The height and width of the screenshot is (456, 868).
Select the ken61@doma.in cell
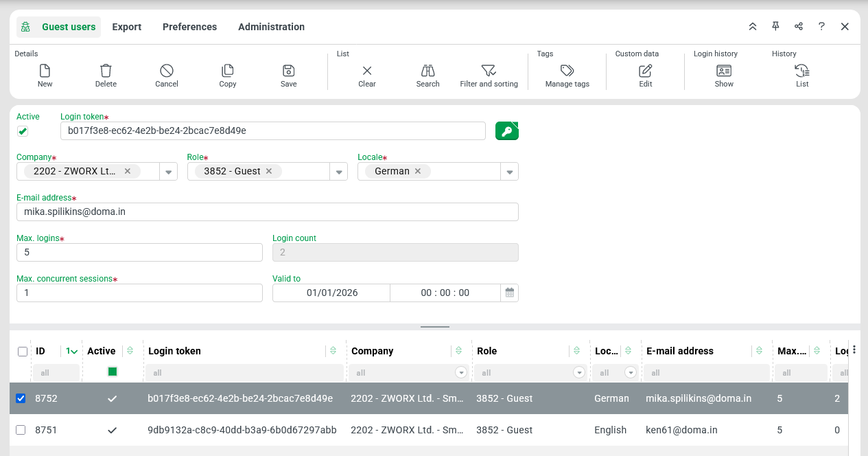click(681, 430)
